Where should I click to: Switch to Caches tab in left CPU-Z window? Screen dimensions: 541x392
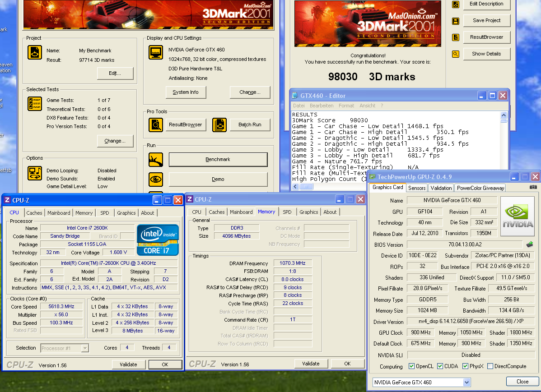tap(34, 213)
